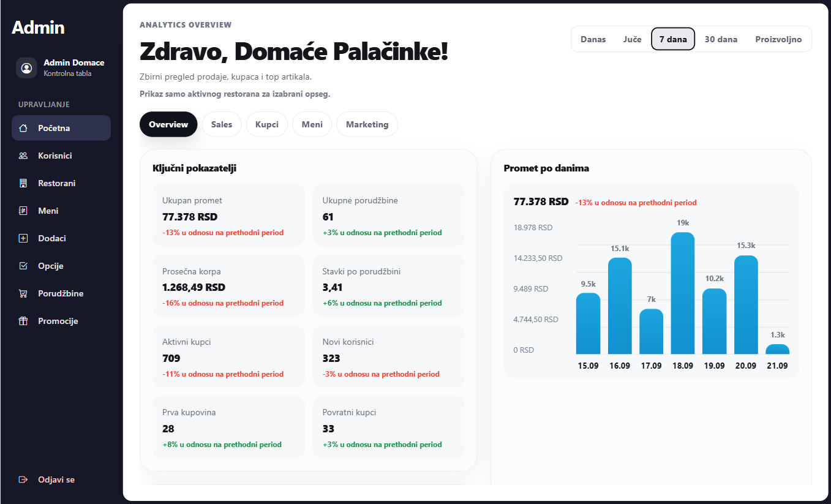Click the gift icon beside Promocije
Viewport: 831px width, 504px height.
click(x=23, y=321)
